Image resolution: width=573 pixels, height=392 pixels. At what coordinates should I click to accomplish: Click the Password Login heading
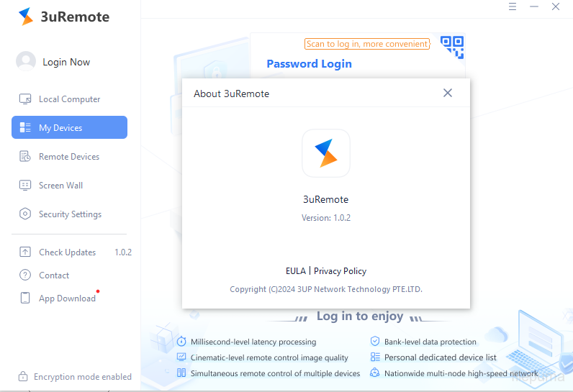click(309, 63)
